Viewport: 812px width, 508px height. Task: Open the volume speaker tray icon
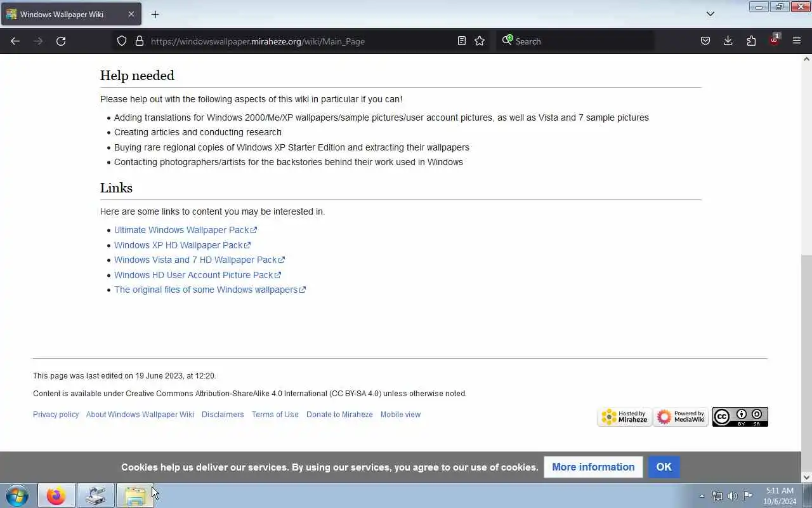732,496
